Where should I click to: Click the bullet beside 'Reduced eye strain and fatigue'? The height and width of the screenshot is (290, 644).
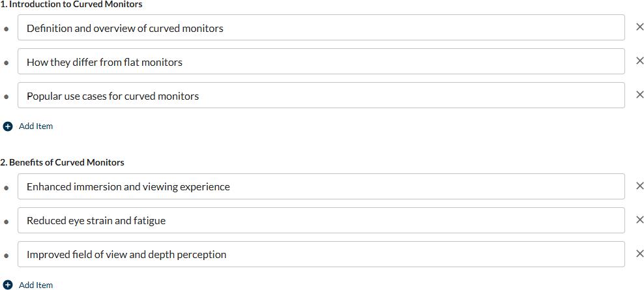pos(7,221)
